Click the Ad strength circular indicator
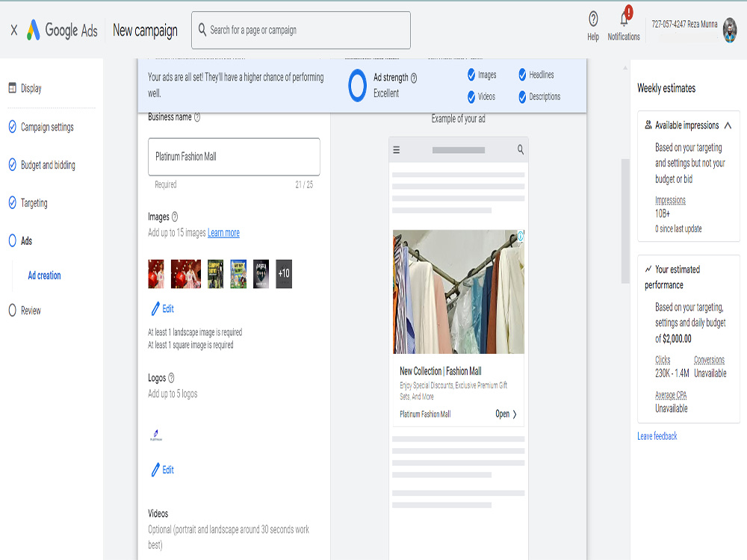 (357, 86)
